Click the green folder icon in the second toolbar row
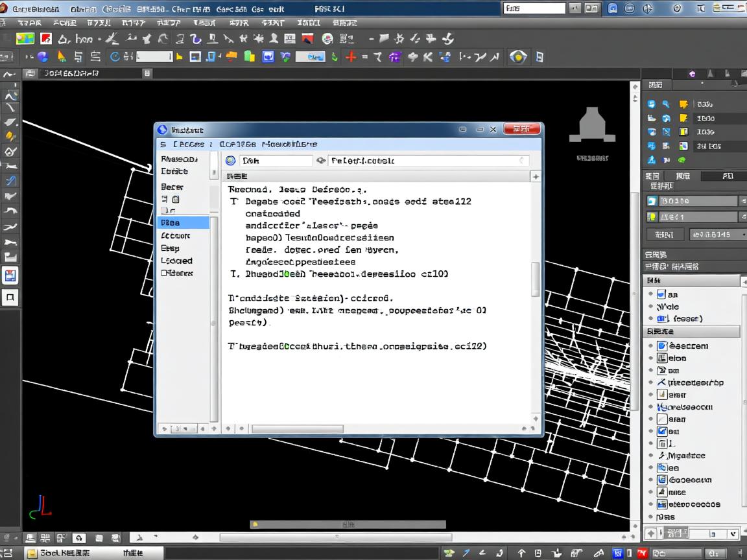 [249, 57]
